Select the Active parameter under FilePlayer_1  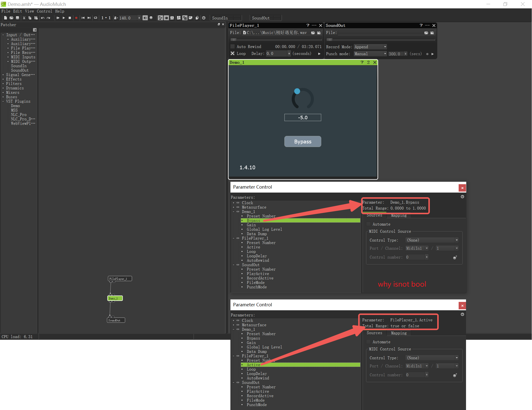(x=253, y=365)
